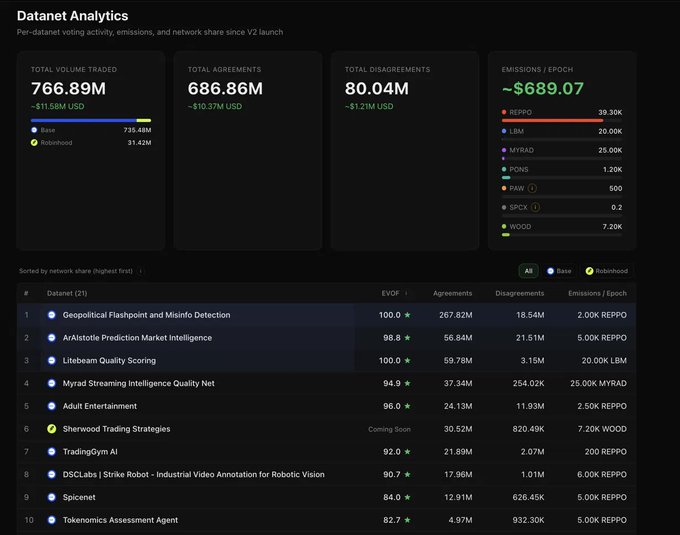This screenshot has width=680, height=535.
Task: Click chain icon for Adult Entertainment row
Action: click(x=52, y=406)
